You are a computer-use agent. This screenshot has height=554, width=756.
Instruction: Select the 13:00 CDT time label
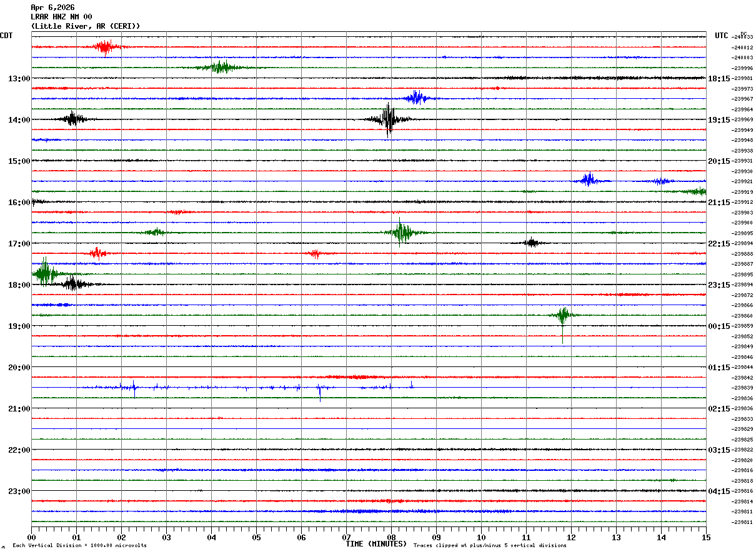[19, 79]
